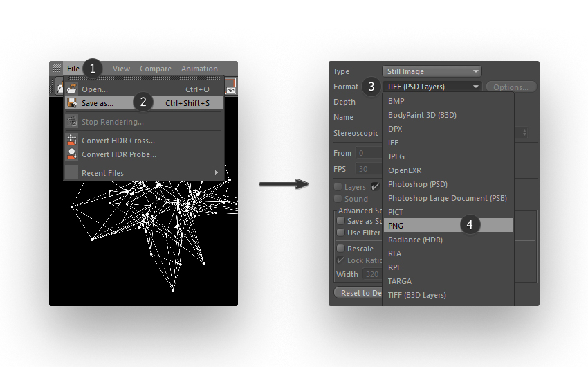Enable the Save as Sc... checkbox
The height and width of the screenshot is (367, 588).
(x=341, y=221)
